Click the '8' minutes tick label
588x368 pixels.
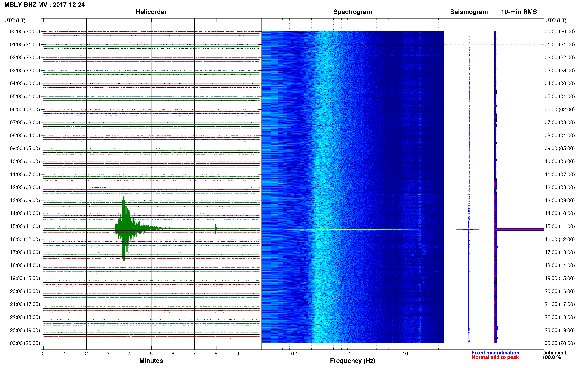click(x=216, y=354)
